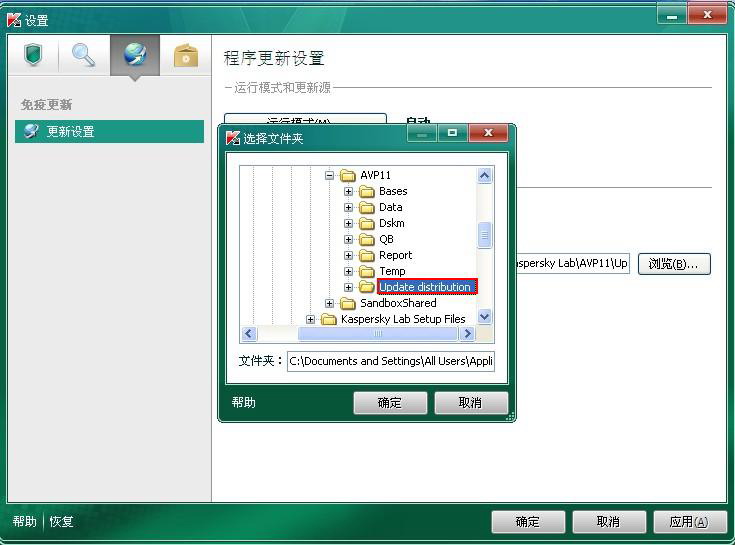The height and width of the screenshot is (545, 735).
Task: Click the Temp folder icon
Action: [367, 271]
